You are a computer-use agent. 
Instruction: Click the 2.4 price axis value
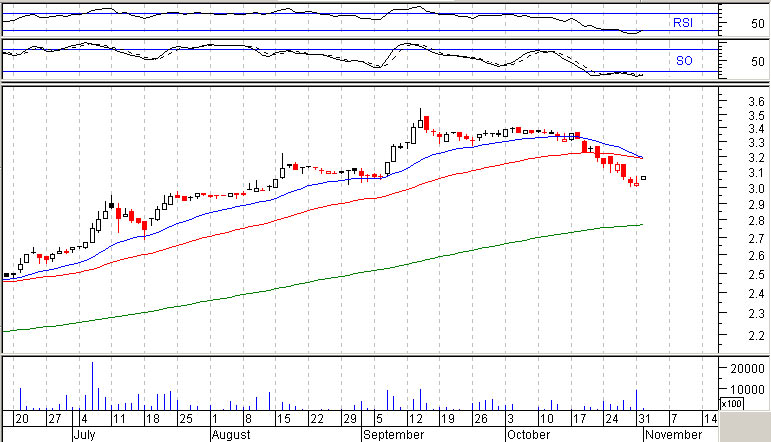tap(756, 294)
